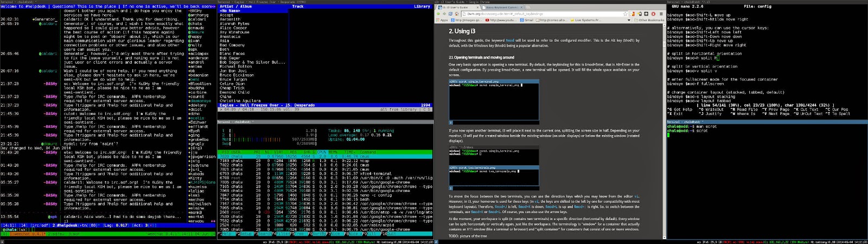Click single terminal screenshot in the guide

pos(494,102)
